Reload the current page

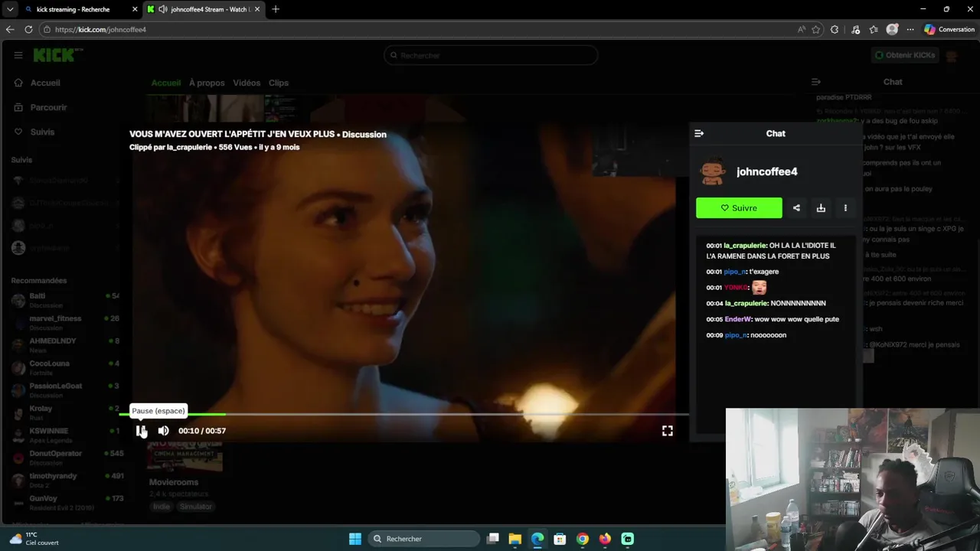(x=28, y=29)
